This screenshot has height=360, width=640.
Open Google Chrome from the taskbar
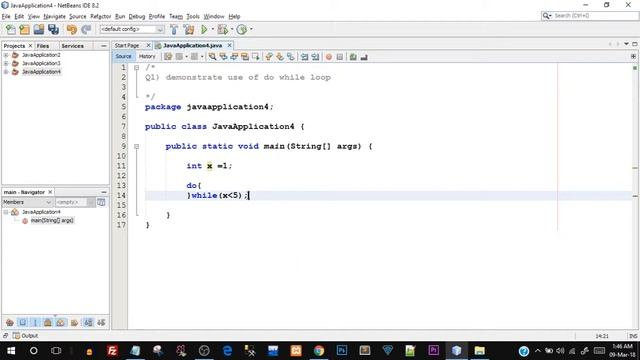[319, 351]
